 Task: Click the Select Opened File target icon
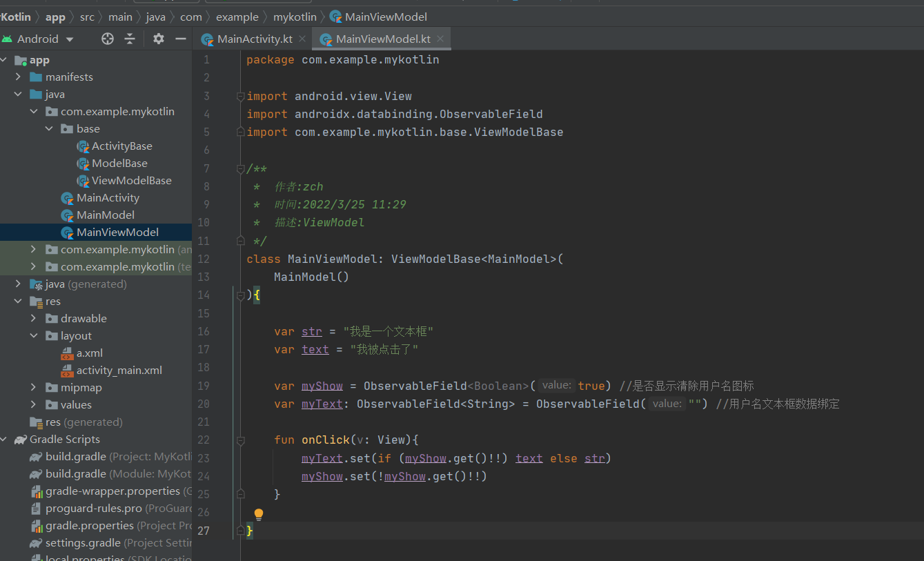tap(107, 39)
